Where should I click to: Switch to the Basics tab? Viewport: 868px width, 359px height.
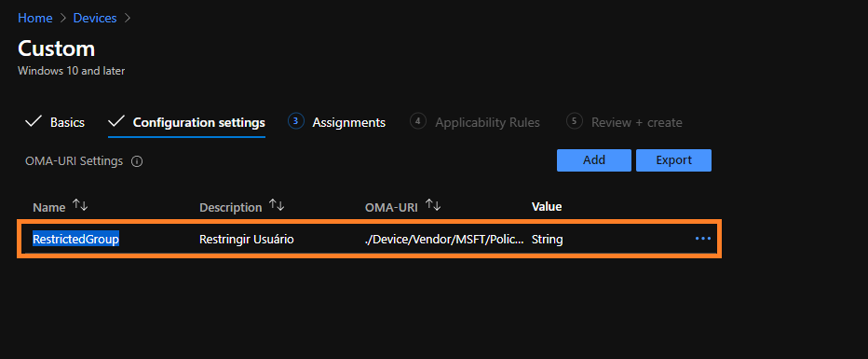[x=68, y=122]
